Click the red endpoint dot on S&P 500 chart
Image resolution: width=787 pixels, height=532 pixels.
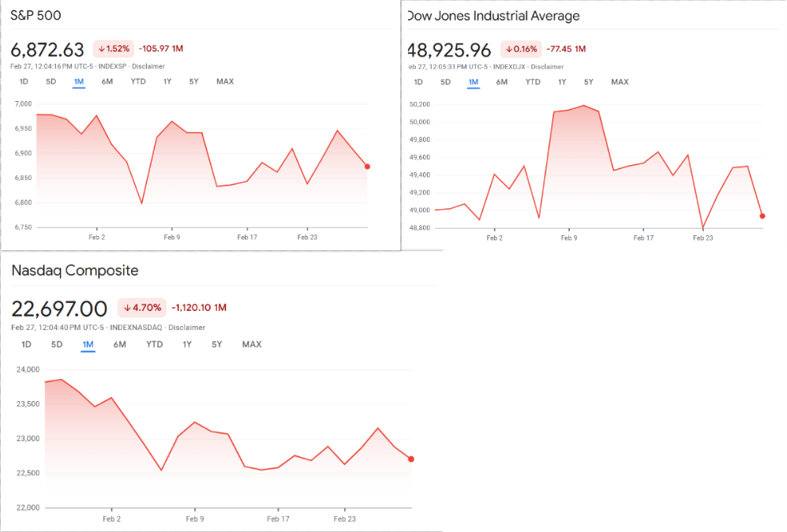point(368,167)
